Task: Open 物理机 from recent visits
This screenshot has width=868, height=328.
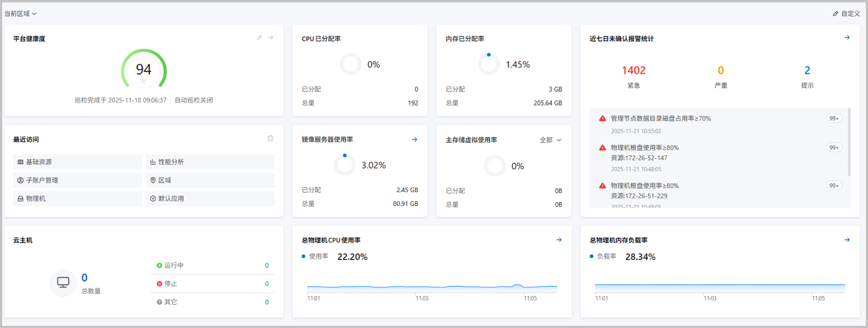Action: coord(35,198)
